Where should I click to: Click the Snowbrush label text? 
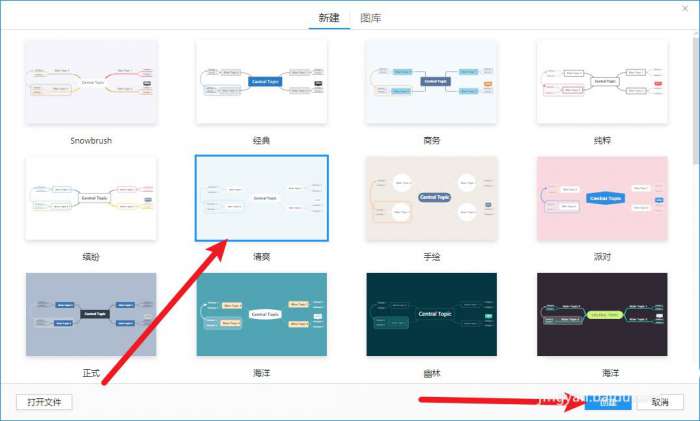tap(91, 141)
